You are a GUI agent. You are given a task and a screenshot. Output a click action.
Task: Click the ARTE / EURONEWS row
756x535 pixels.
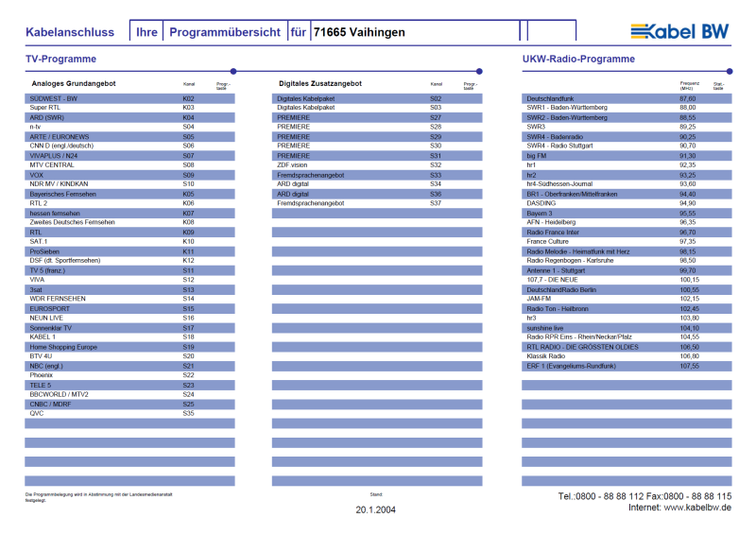coord(129,136)
